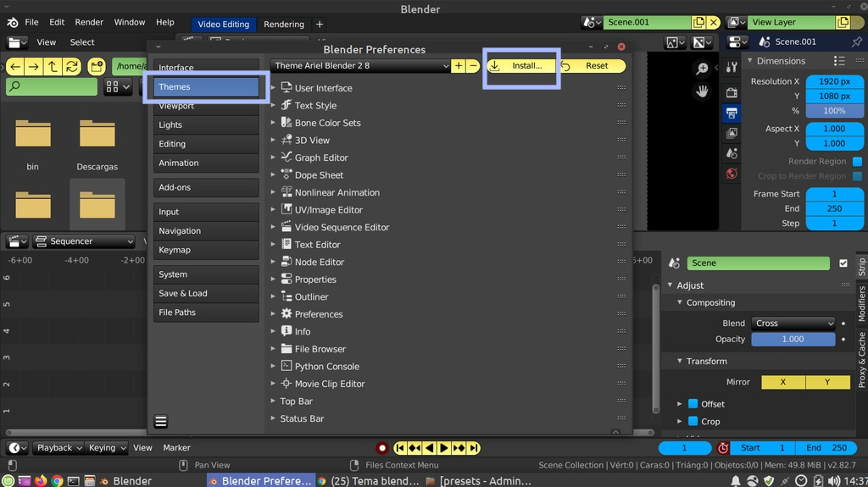Click the Reset theme button
Image resolution: width=868 pixels, height=487 pixels.
tap(592, 65)
